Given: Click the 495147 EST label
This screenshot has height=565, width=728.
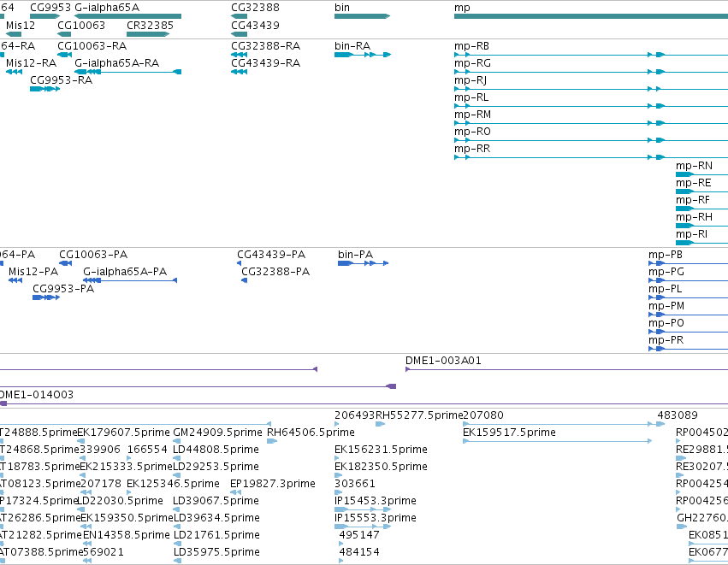Looking at the screenshot, I should 359,535.
